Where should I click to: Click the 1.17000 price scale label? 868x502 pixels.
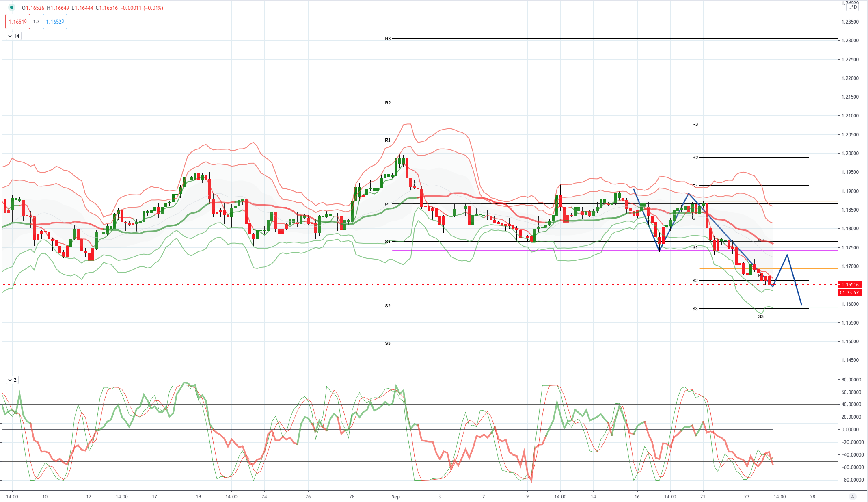[x=850, y=266]
